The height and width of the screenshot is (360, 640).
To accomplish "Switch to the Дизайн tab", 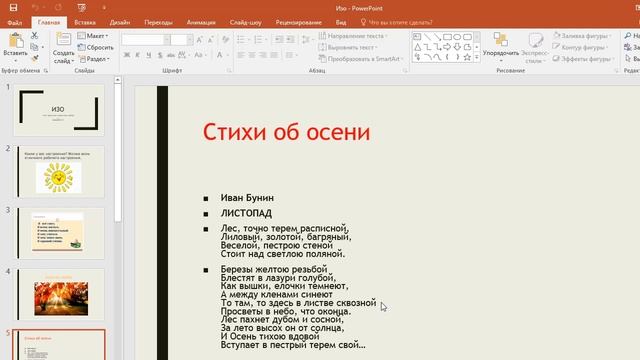I will click(x=120, y=22).
